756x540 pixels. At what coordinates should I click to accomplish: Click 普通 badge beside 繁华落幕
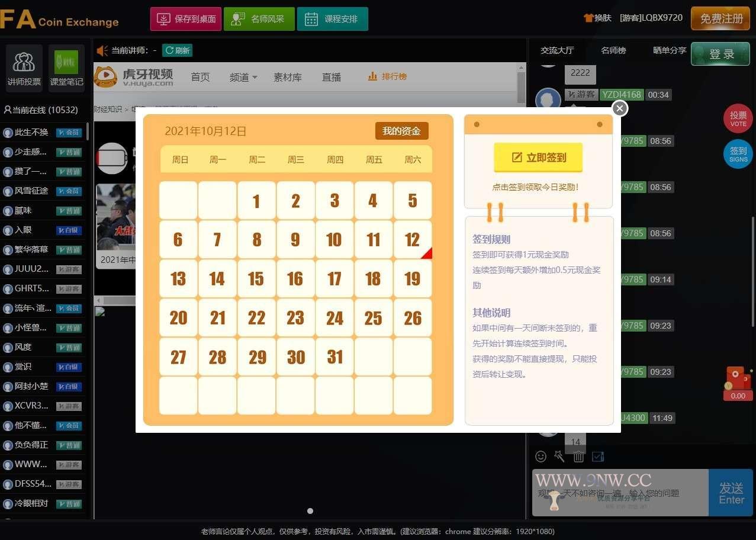click(69, 250)
